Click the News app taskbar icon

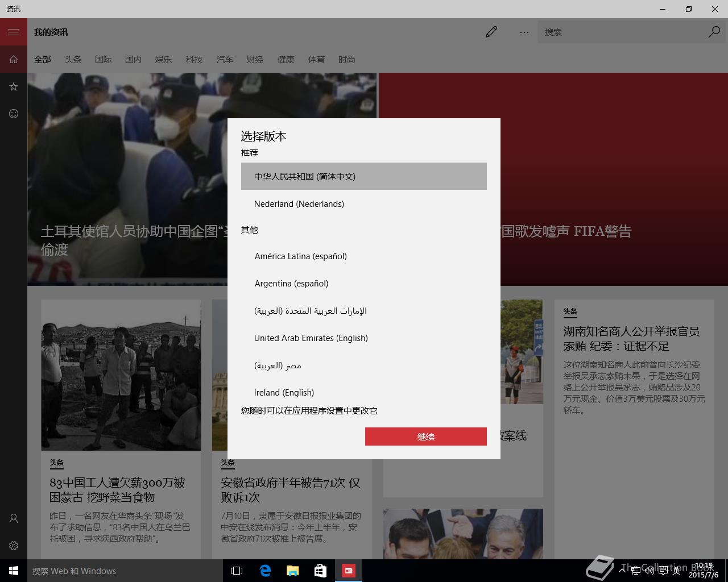tap(349, 571)
